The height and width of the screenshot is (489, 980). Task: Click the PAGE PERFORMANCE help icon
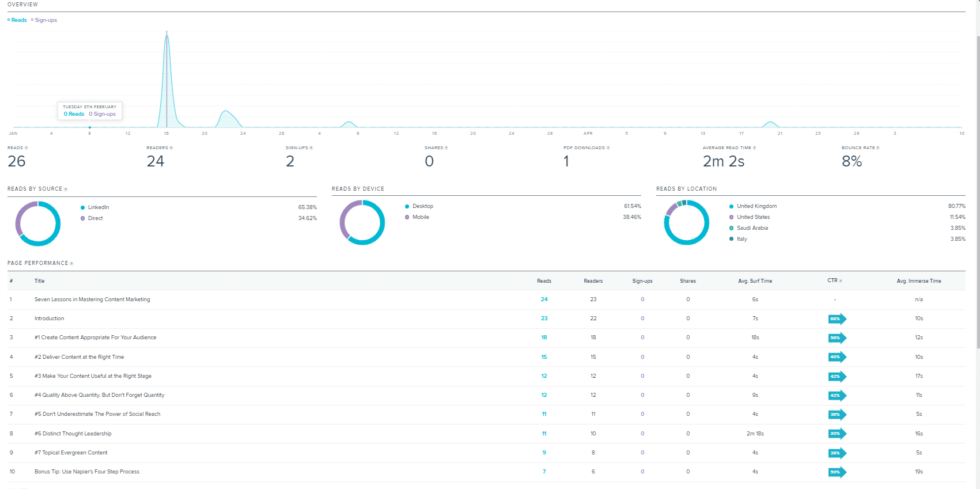pos(72,264)
